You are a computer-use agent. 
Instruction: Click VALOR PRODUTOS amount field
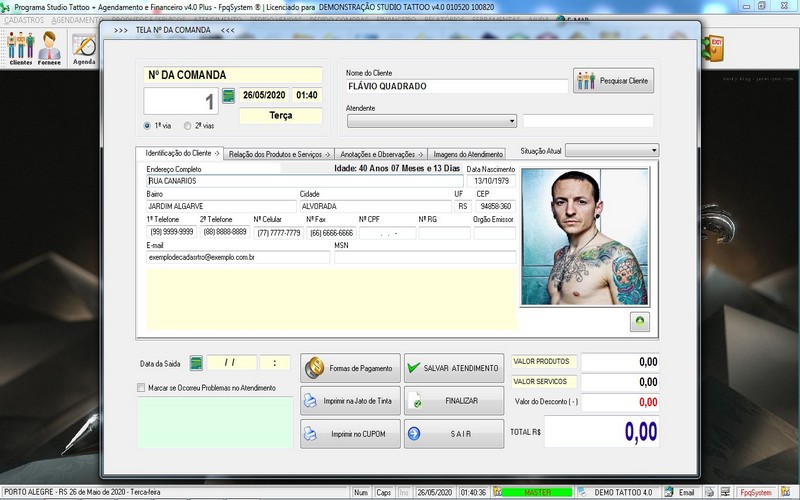(x=620, y=362)
